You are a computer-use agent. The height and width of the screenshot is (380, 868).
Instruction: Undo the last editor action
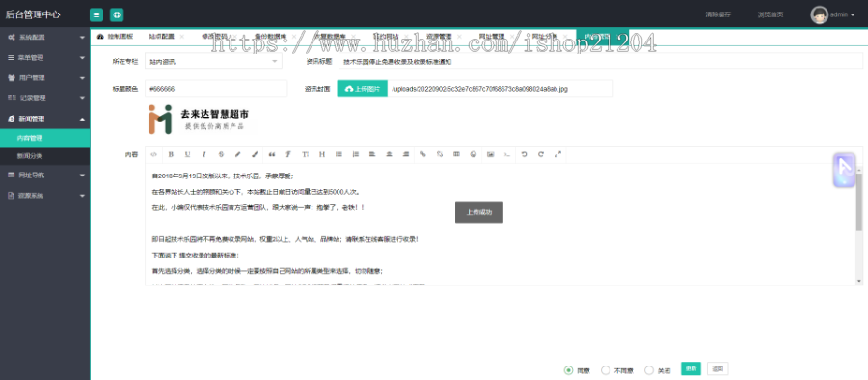[x=525, y=154]
